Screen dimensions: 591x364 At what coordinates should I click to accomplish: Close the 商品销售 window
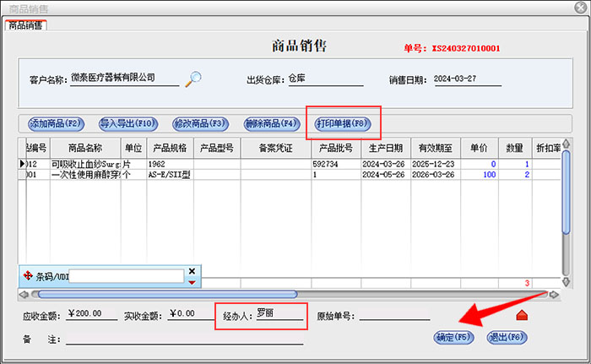[577, 8]
